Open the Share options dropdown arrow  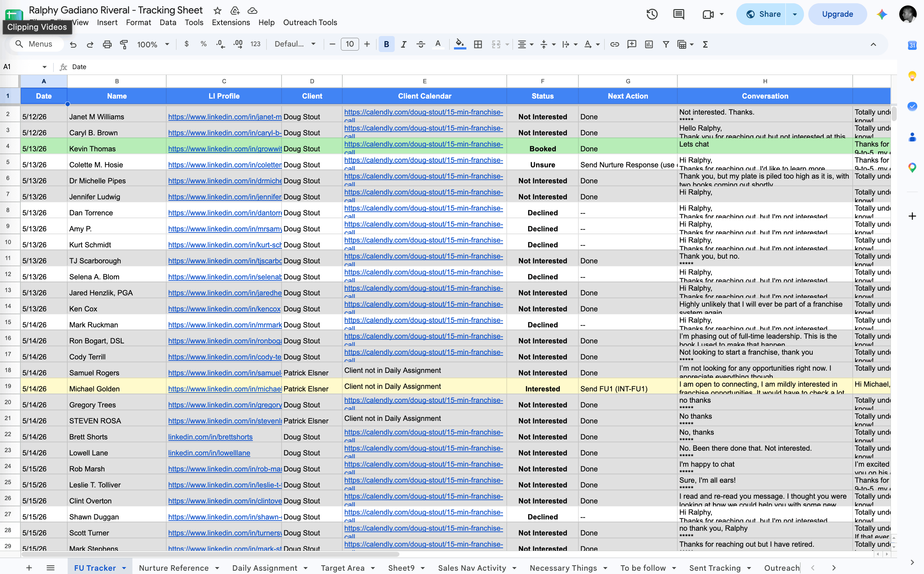point(794,15)
